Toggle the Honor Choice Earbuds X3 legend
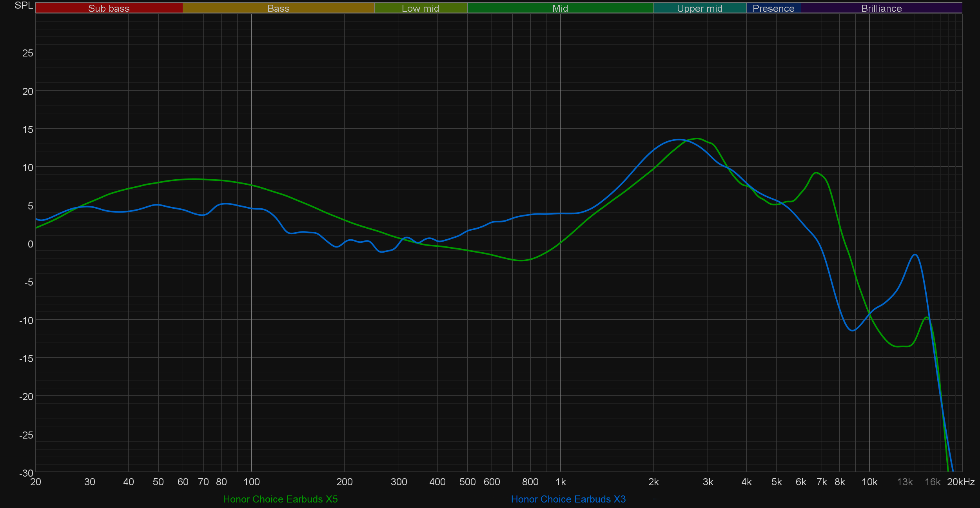This screenshot has width=980, height=508. 568,499
